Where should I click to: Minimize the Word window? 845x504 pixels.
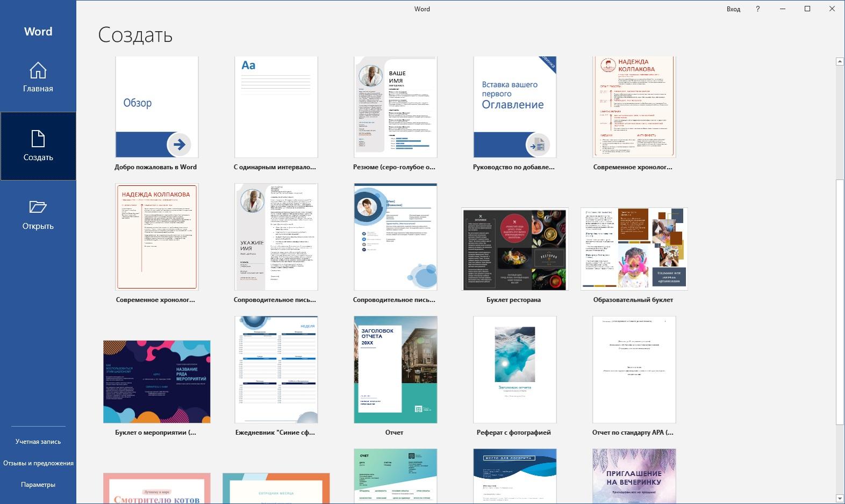click(783, 9)
